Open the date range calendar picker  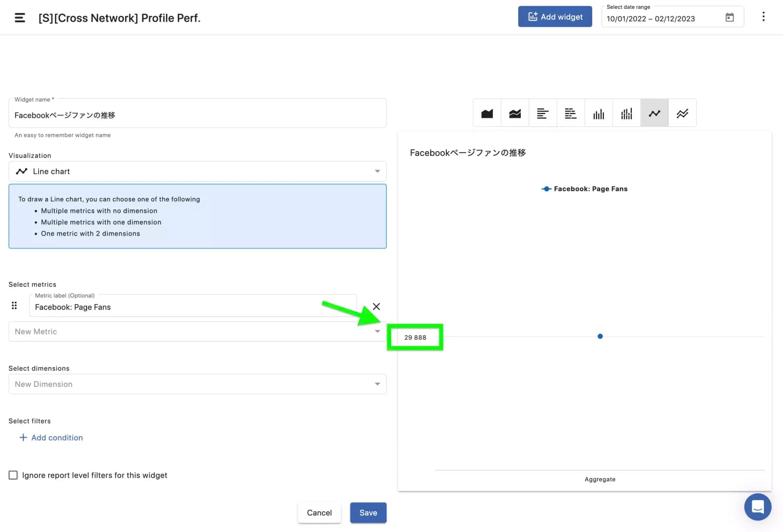(729, 18)
